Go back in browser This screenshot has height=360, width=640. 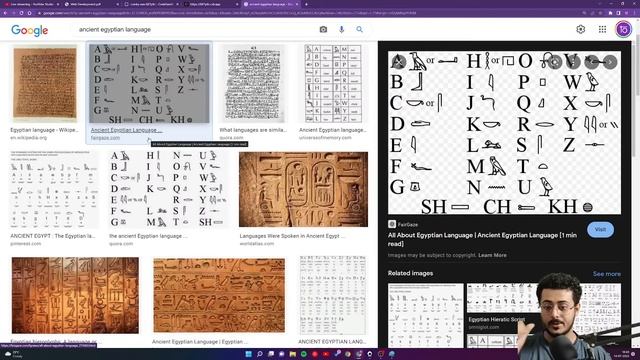(x=5, y=13)
